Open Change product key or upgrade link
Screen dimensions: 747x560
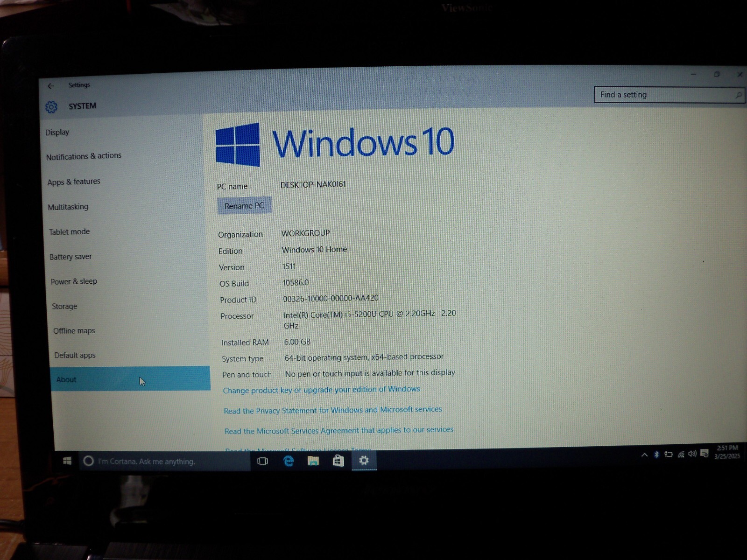[x=321, y=390]
